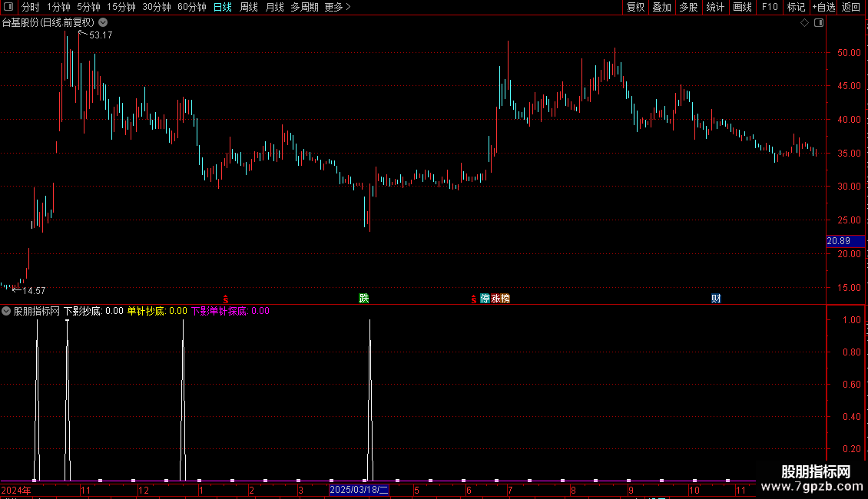The image size is (868, 499).
Task: Click the 榜 marker icon
Action: [x=505, y=298]
